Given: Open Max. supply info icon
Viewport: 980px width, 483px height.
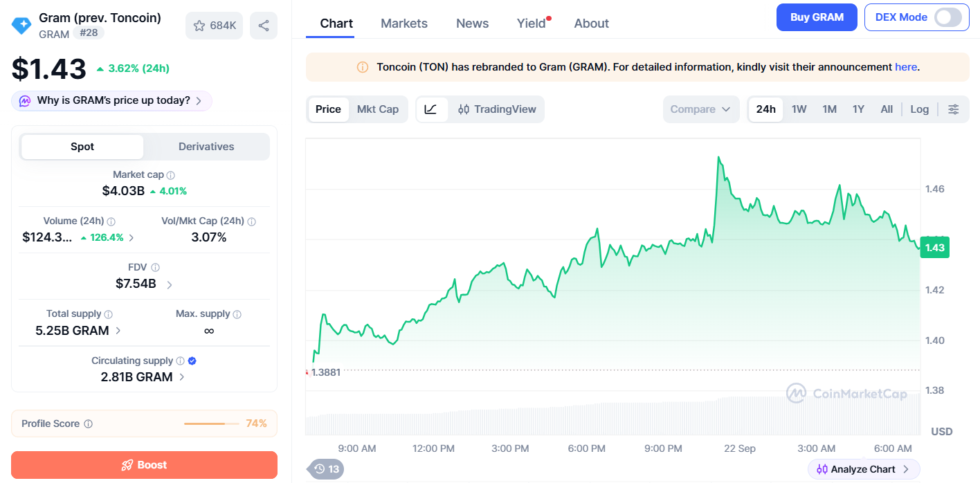Looking at the screenshot, I should pos(237,315).
